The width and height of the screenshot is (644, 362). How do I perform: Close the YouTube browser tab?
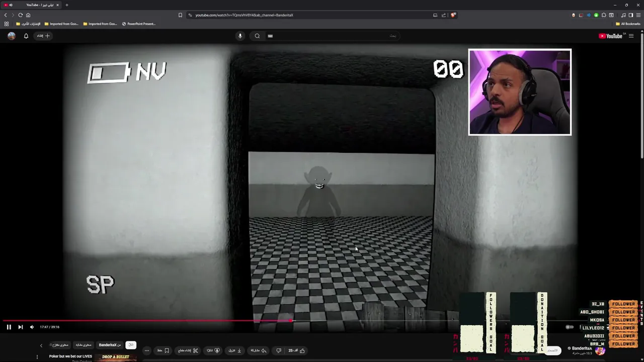[57, 5]
